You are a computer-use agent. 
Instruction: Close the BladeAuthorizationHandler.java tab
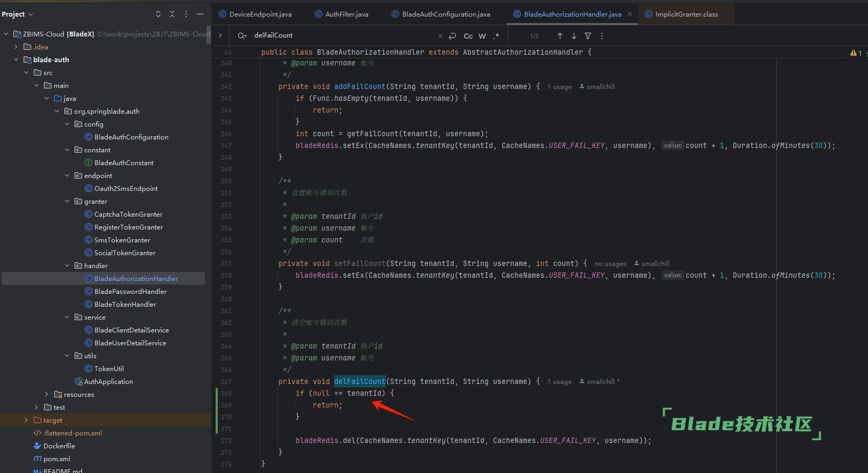pos(630,14)
